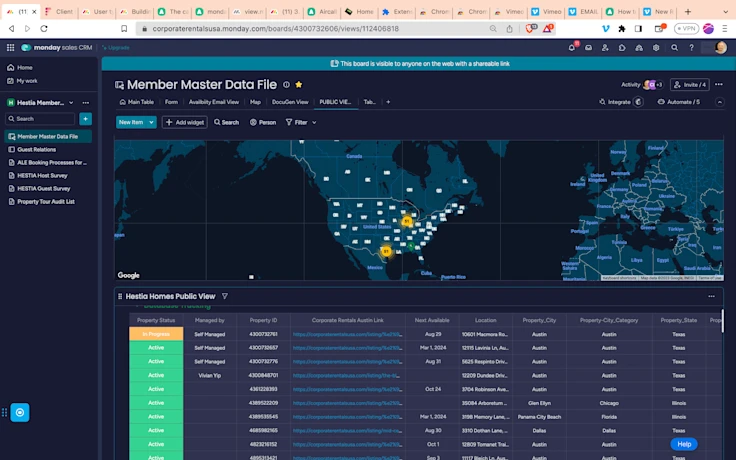Add new workspace item plus button
Viewport: 736px width, 460px height.
click(85, 119)
